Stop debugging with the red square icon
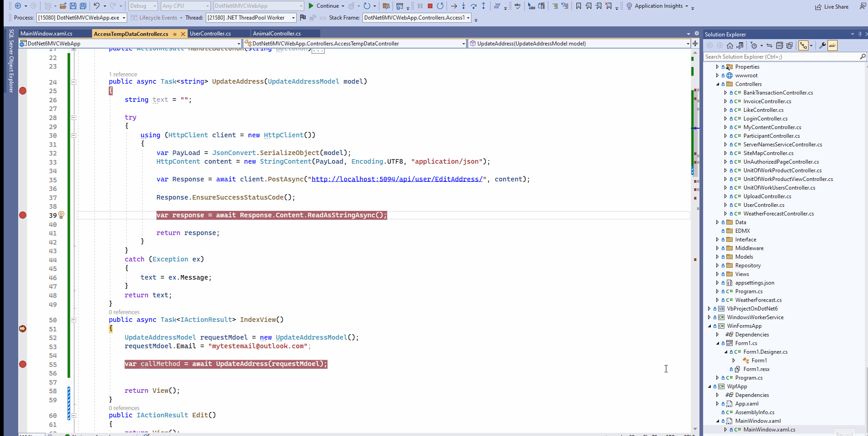 coord(430,6)
